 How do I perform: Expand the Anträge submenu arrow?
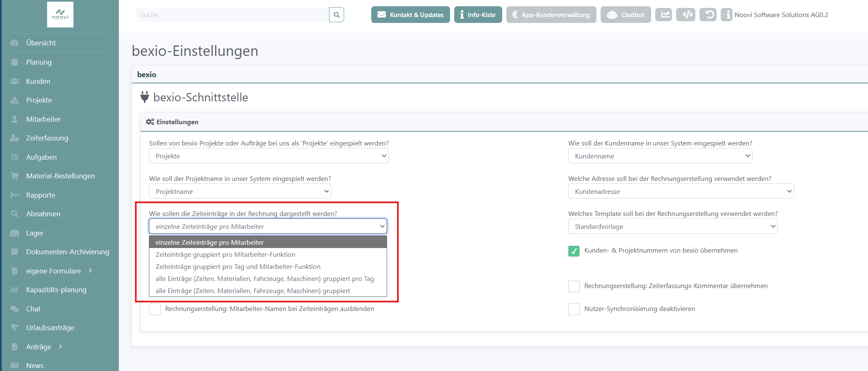tap(60, 347)
